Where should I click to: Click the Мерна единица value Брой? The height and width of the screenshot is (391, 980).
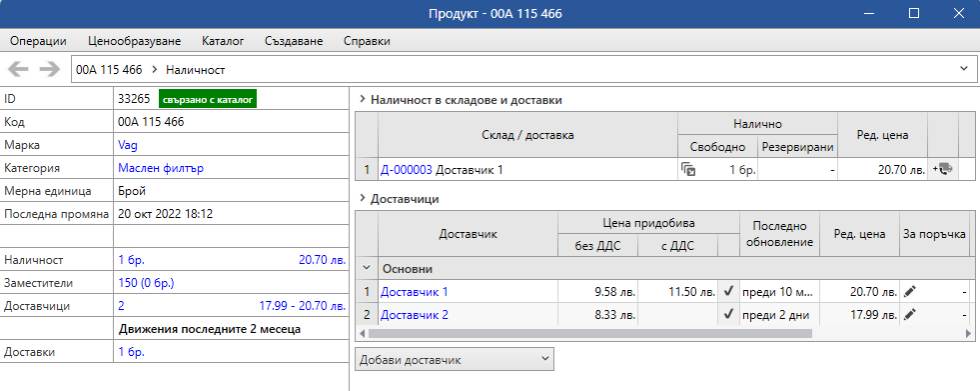131,191
